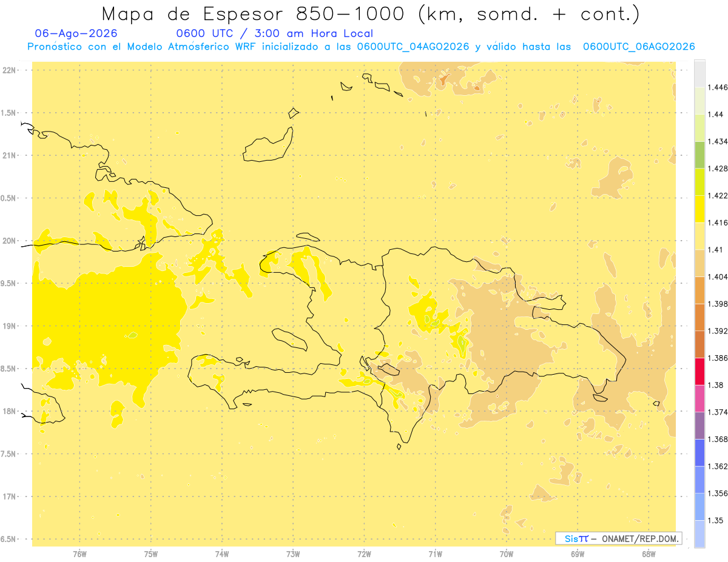This screenshot has width=728, height=562.
Task: Click the purple legend band between 1.368 and 1.374
Action: click(x=699, y=426)
